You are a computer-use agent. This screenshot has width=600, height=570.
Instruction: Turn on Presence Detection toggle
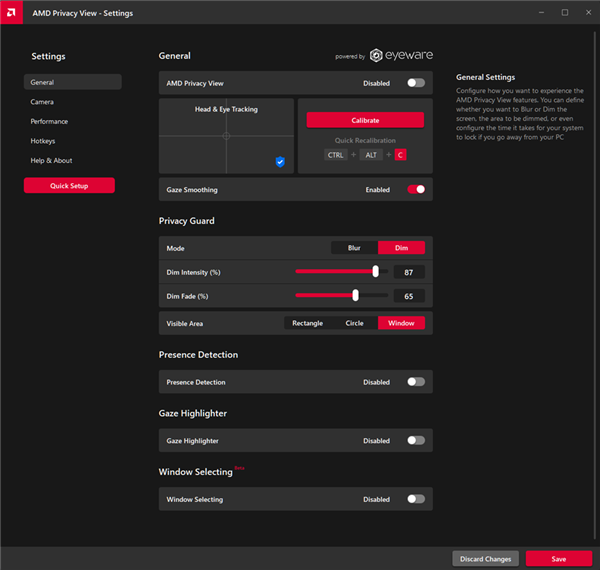[x=415, y=382]
